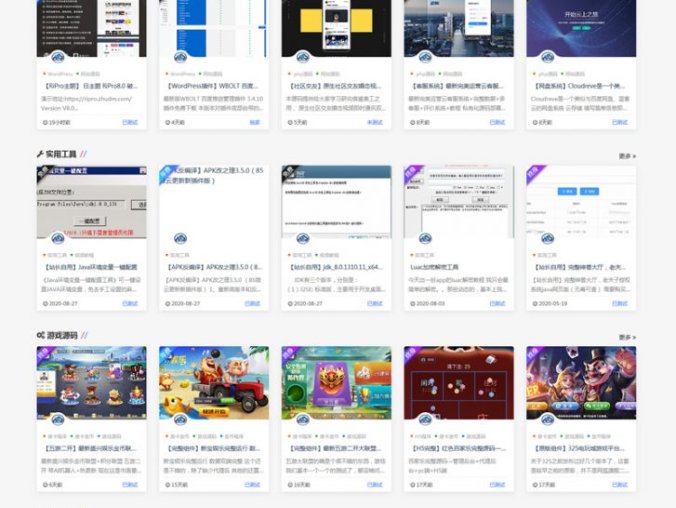Open 【五游二开】 game post title
This screenshot has height=508, width=676.
[x=90, y=448]
